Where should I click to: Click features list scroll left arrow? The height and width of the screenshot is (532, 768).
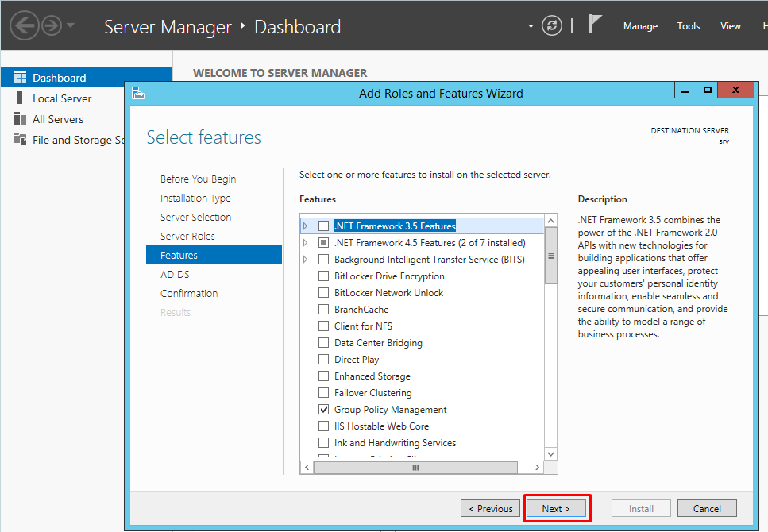click(x=307, y=468)
